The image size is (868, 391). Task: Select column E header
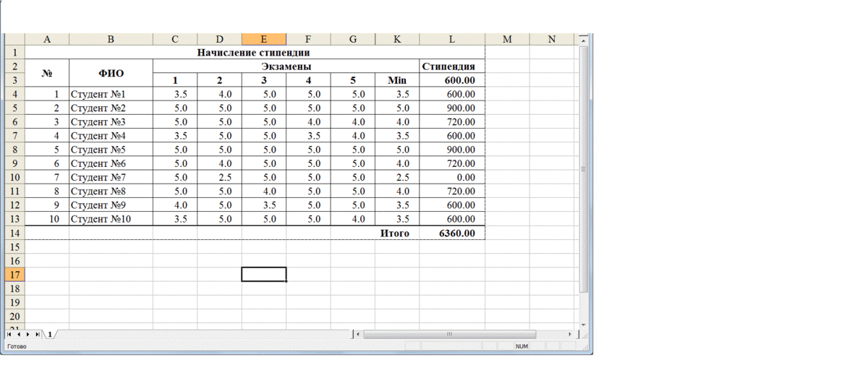(264, 40)
